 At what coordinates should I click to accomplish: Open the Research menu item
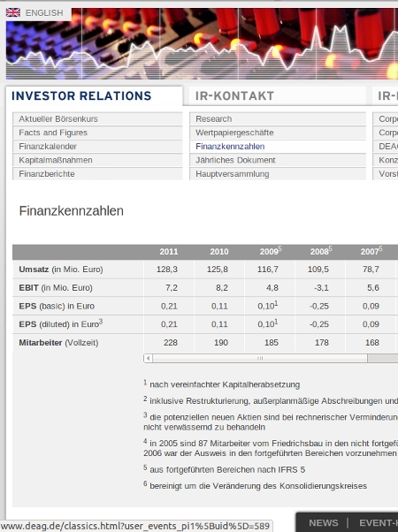pos(278,118)
